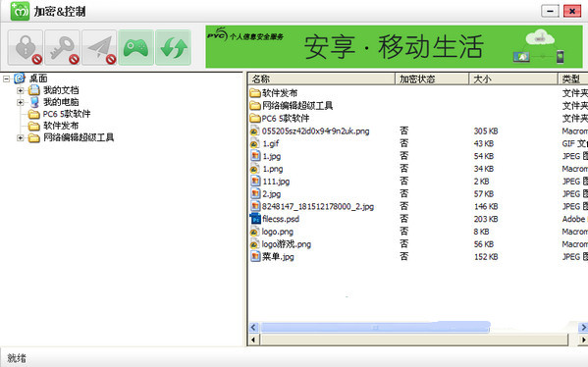Collapse the 桌面 tree root
The height and width of the screenshot is (367, 588).
tap(6, 79)
